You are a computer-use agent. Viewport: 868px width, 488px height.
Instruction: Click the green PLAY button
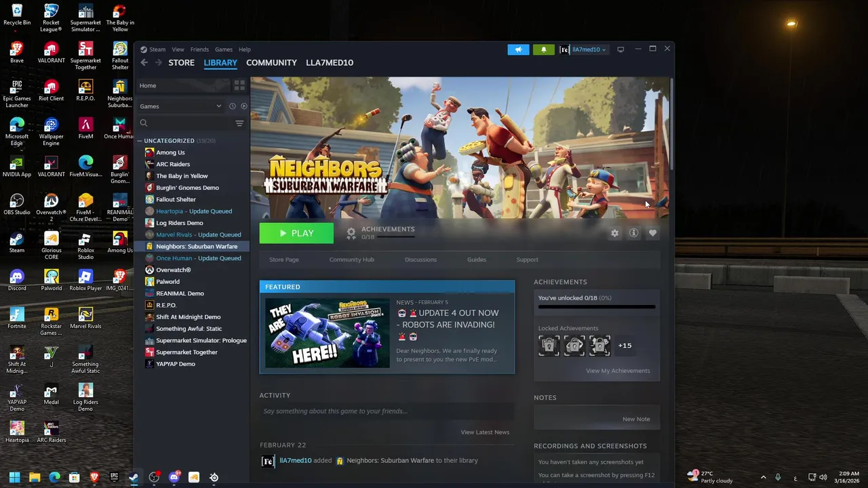[296, 233]
